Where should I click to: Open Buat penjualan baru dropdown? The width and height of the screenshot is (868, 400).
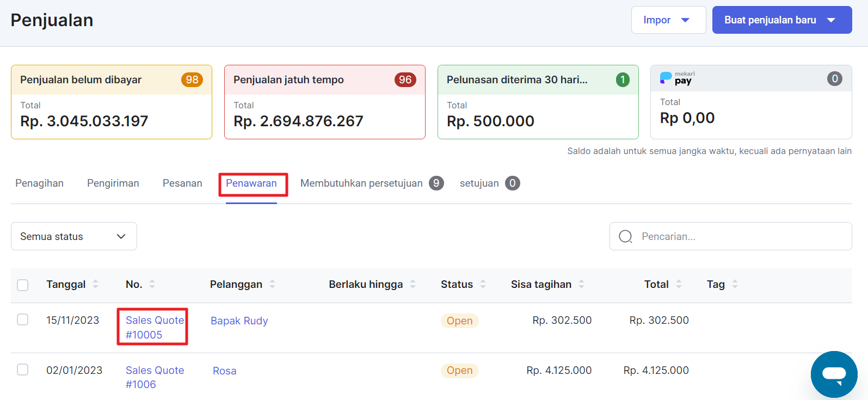(781, 20)
